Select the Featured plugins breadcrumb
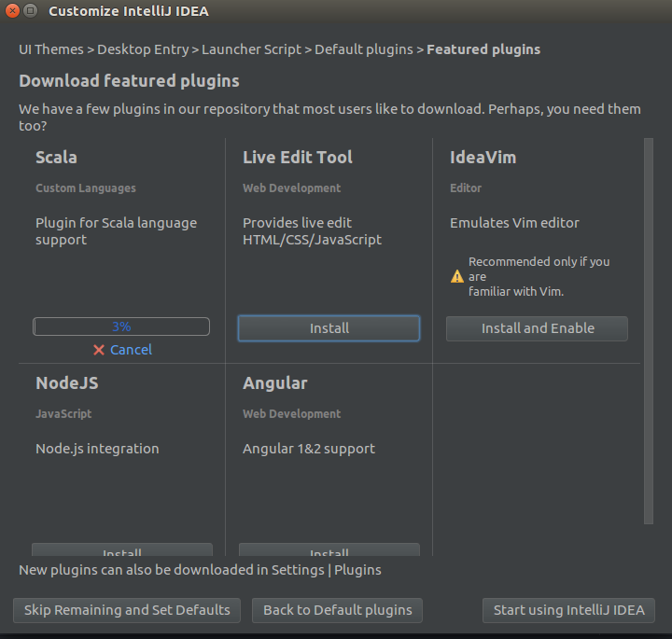The height and width of the screenshot is (639, 672). click(x=483, y=49)
